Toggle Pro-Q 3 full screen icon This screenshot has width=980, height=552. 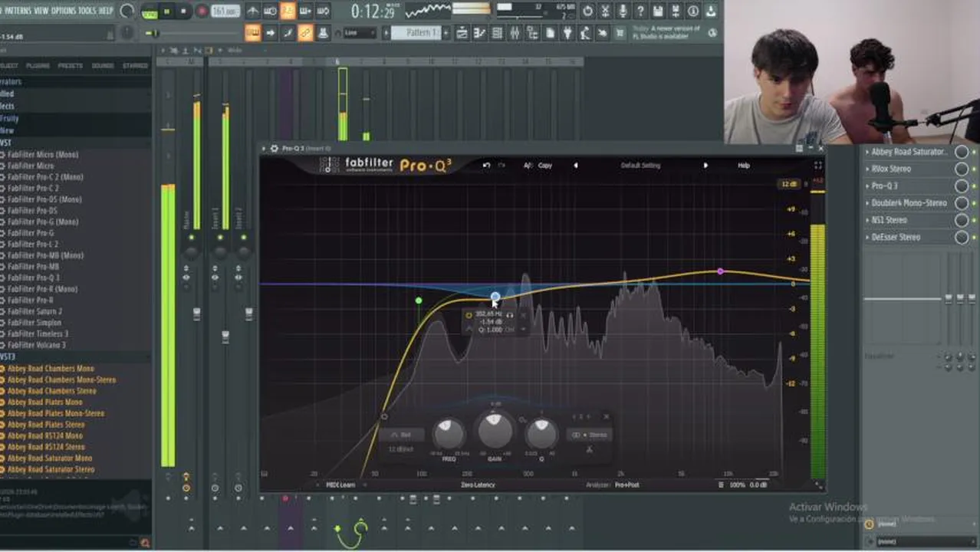(818, 165)
